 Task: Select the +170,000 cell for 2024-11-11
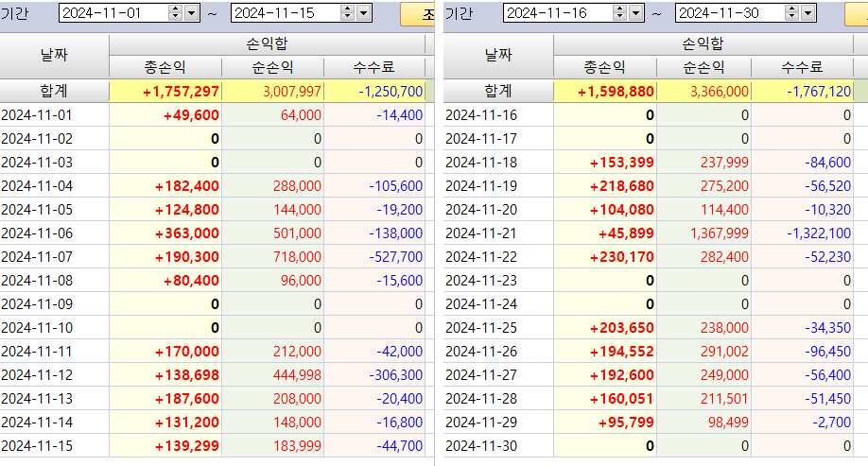[x=165, y=352]
